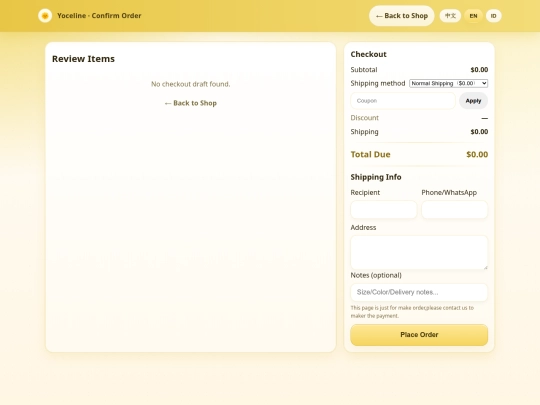This screenshot has height=405, width=540.
Task: Click the 'Shipping Info' heading
Action: click(x=376, y=177)
